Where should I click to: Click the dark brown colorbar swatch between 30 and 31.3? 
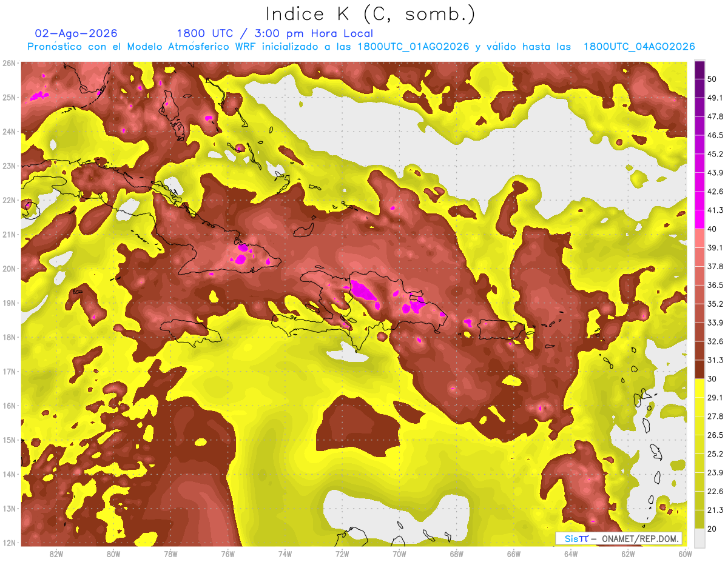(x=699, y=370)
